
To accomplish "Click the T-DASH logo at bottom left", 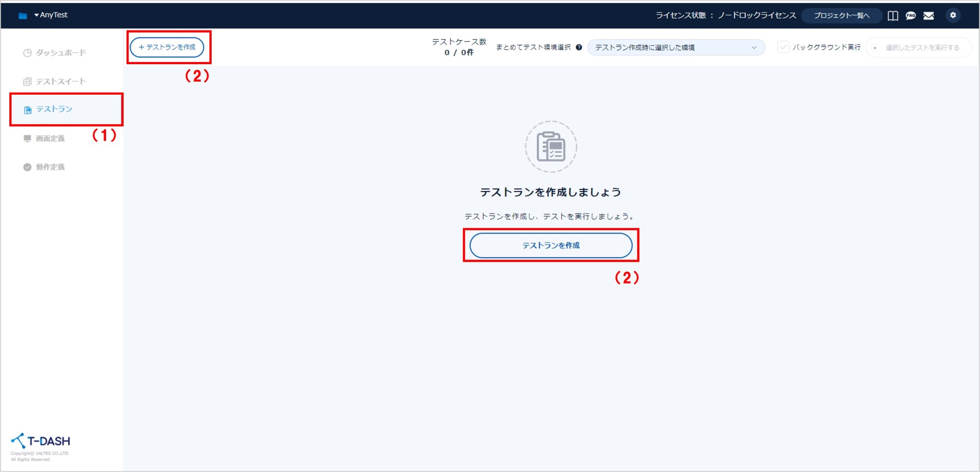I will click(x=41, y=441).
